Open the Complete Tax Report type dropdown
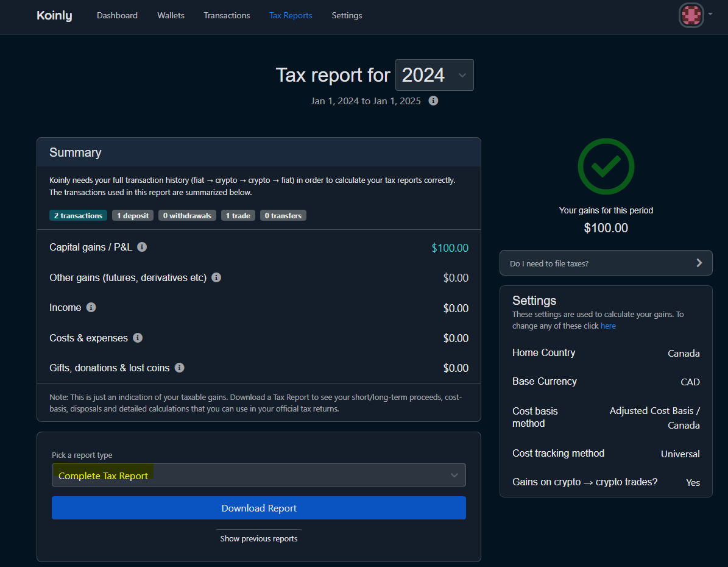Screen dimensions: 728x567 [258, 475]
